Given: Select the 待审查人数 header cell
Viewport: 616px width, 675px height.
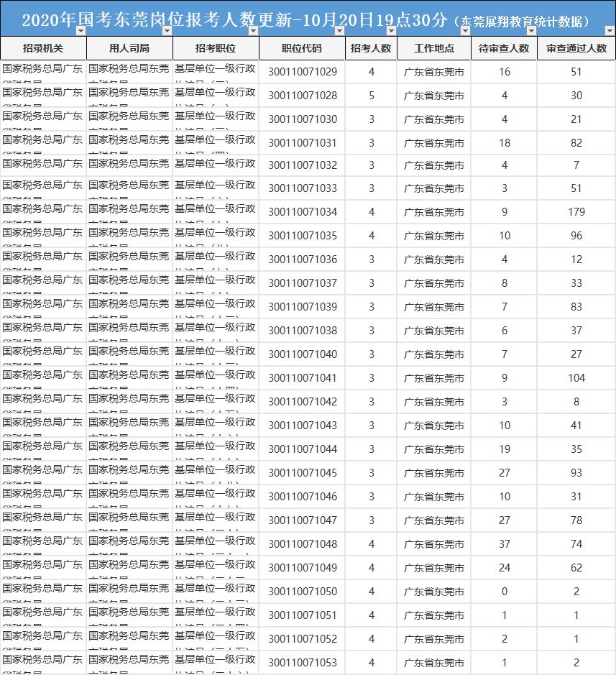Looking at the screenshot, I should pyautogui.click(x=504, y=48).
